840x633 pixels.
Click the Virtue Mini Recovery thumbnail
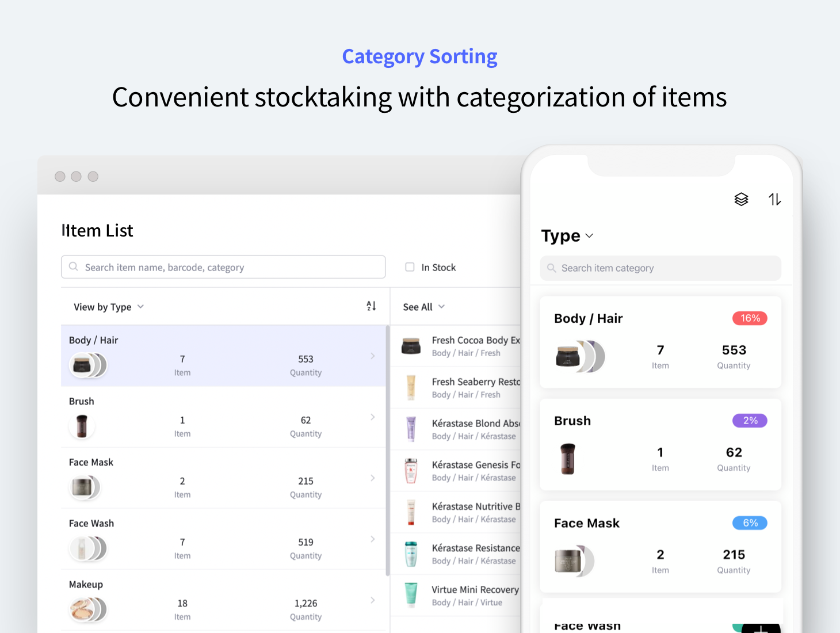click(411, 594)
